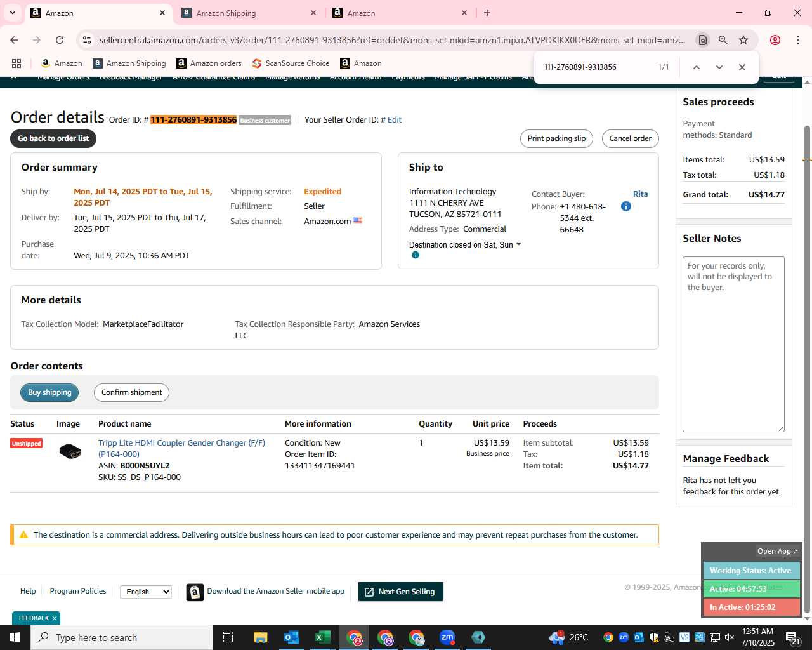
Task: Open Tripp Lite HDMI Coupler product link
Action: point(181,448)
